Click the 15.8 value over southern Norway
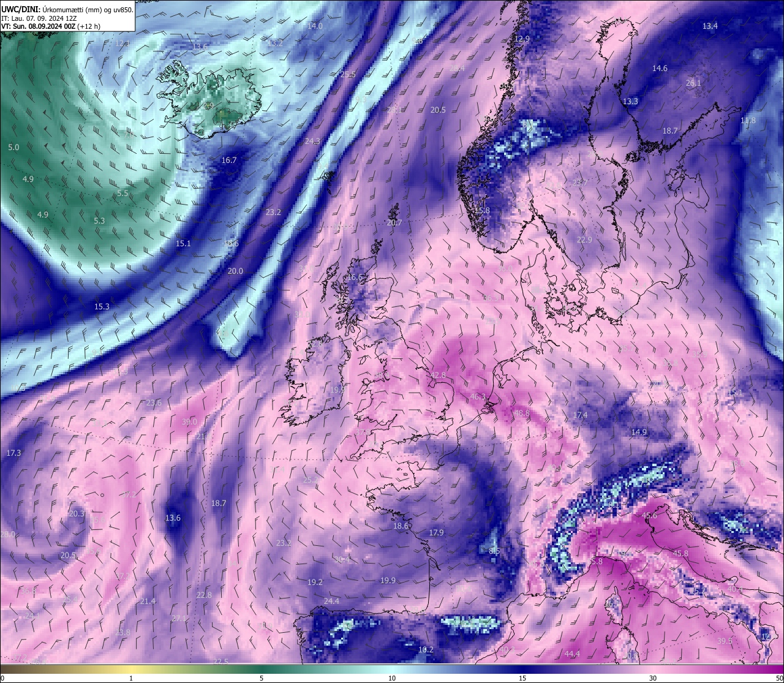 [x=483, y=211]
